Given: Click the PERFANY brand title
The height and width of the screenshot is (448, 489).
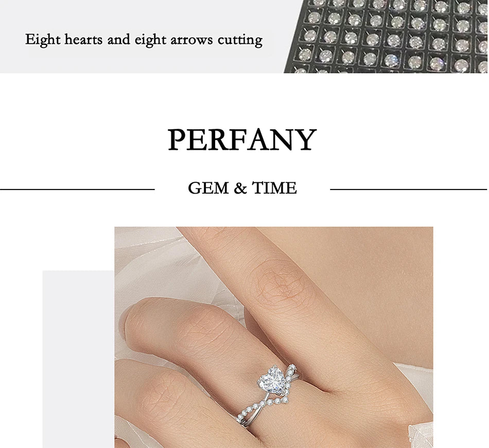Looking at the screenshot, I should (242, 140).
